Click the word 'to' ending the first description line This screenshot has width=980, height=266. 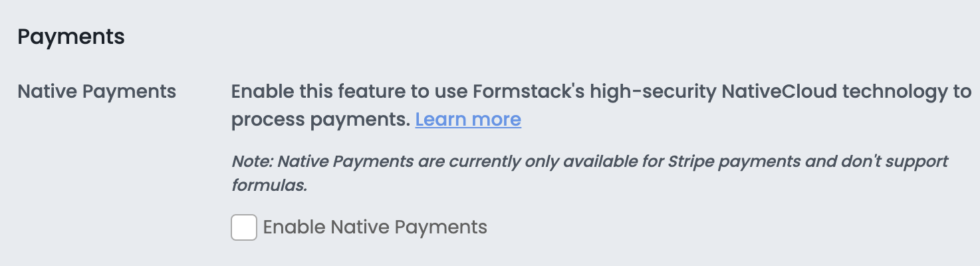coord(961,91)
